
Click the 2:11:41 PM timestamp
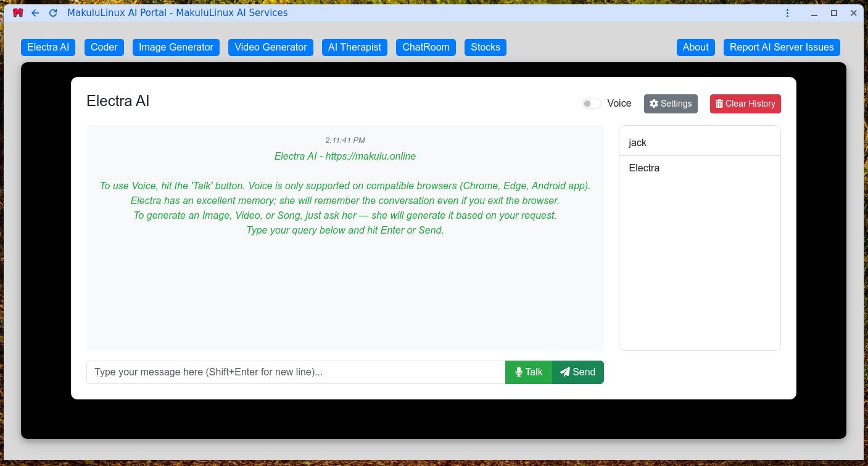pyautogui.click(x=345, y=141)
